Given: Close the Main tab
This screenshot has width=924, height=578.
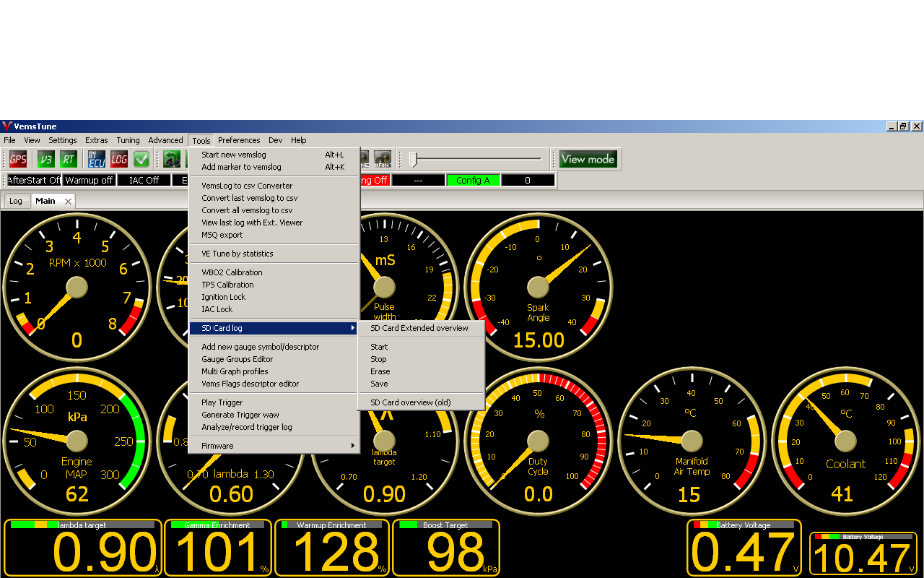Looking at the screenshot, I should pyautogui.click(x=69, y=202).
